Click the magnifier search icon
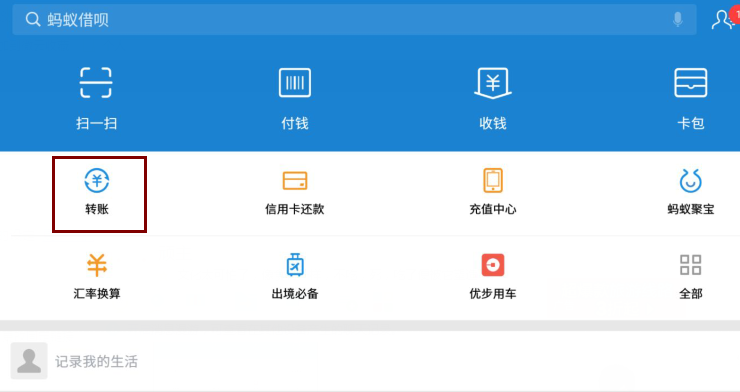The image size is (740, 392). point(33,19)
